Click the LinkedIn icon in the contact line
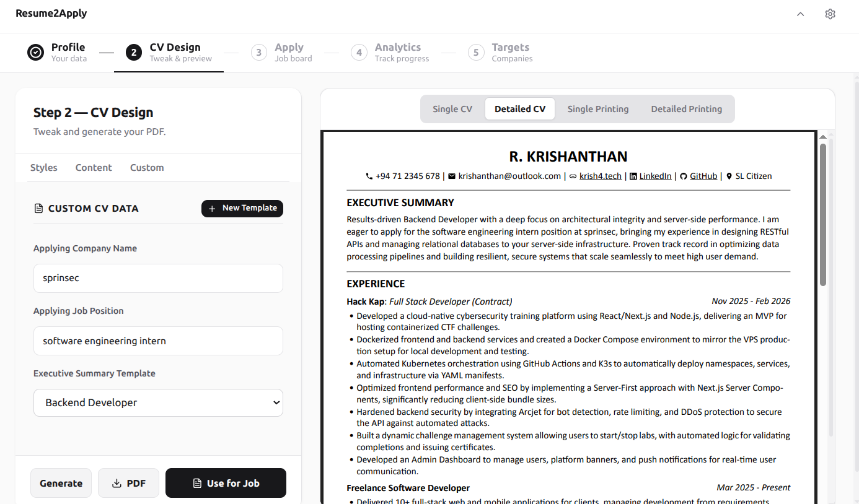The width and height of the screenshot is (859, 504). click(x=633, y=176)
